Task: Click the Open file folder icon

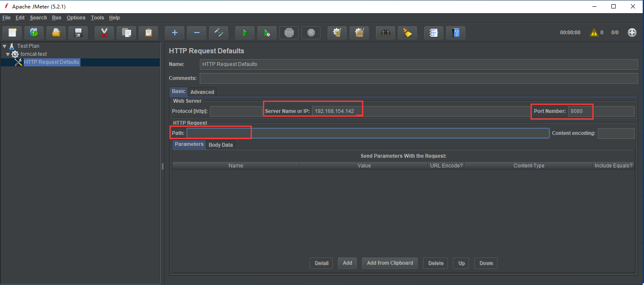Action: point(56,33)
